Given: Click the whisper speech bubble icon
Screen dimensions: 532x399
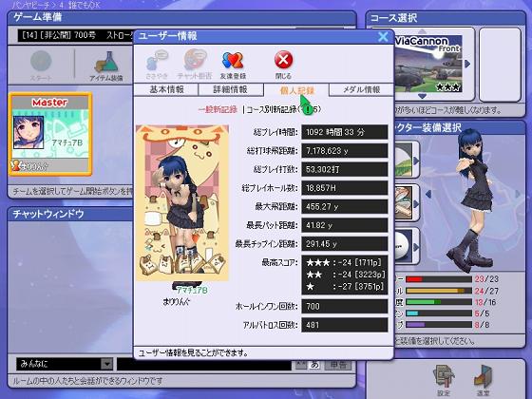Looking at the screenshot, I should pos(157,61).
